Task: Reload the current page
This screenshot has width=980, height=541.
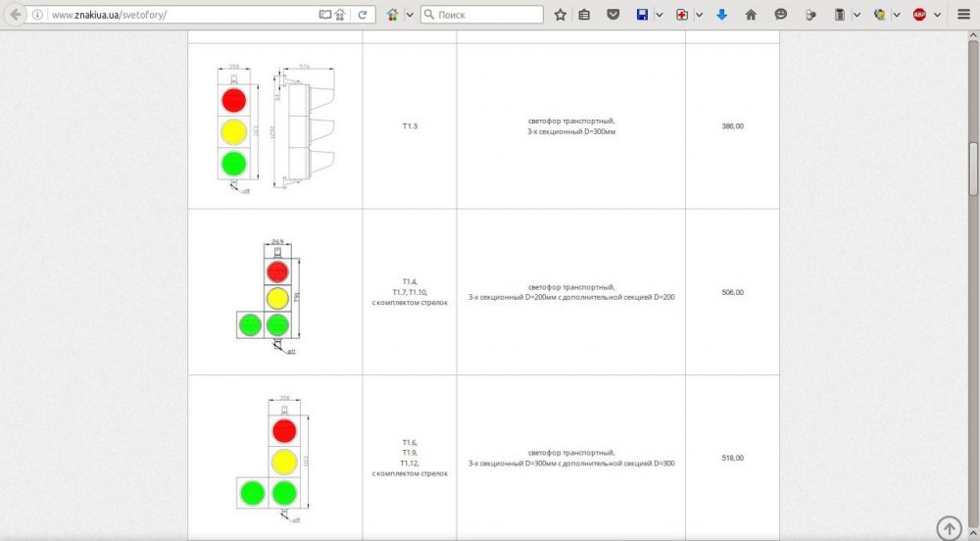Action: (363, 16)
